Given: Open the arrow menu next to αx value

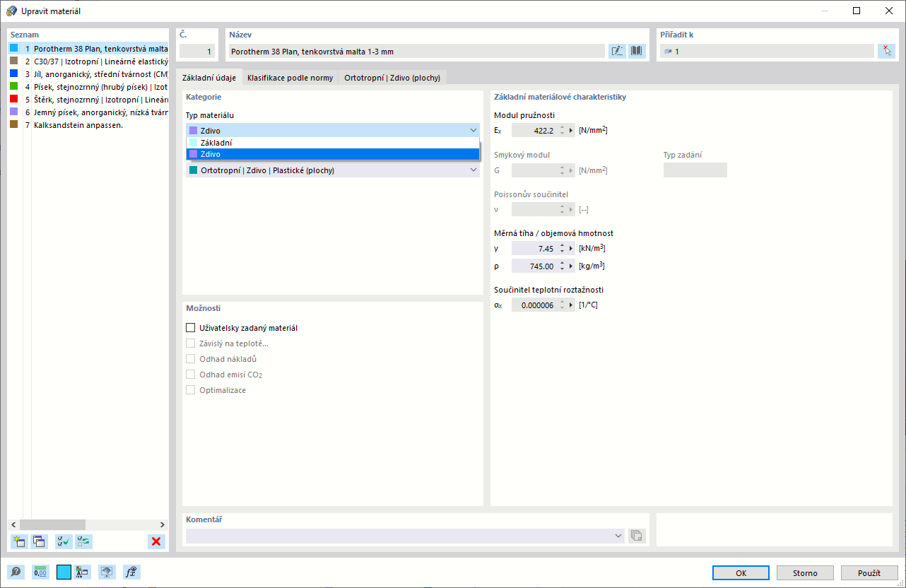Looking at the screenshot, I should coord(571,305).
